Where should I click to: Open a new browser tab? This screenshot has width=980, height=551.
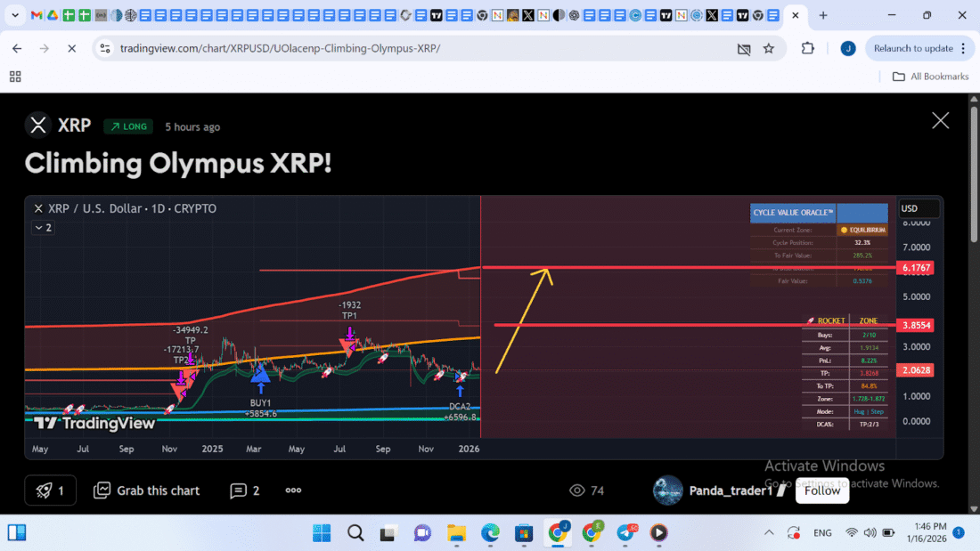(x=823, y=15)
